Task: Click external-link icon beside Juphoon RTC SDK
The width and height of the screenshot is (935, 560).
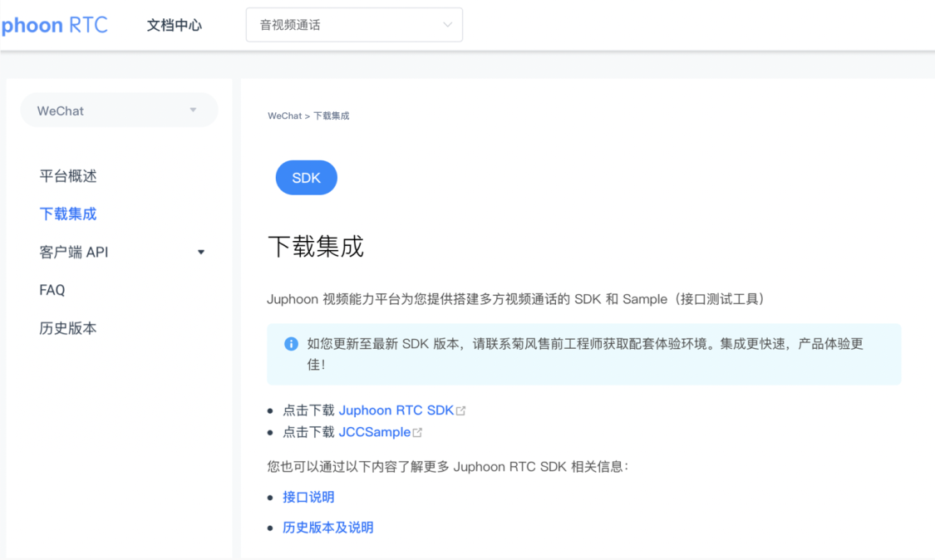Action: 461,411
